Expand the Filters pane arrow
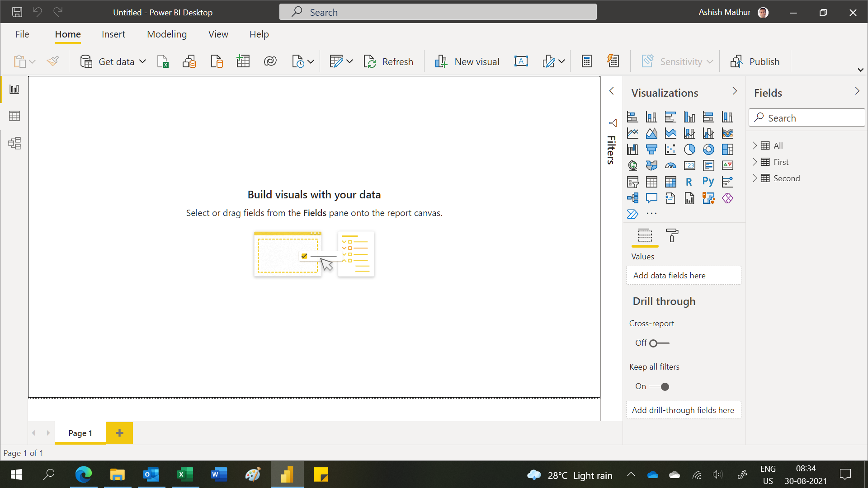Viewport: 868px width, 488px height. coord(612,91)
